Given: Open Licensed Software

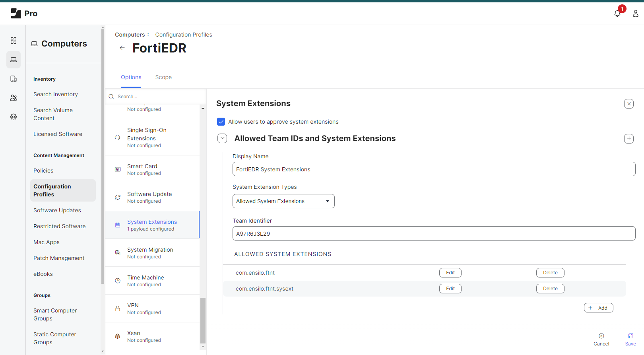Looking at the screenshot, I should (x=58, y=134).
